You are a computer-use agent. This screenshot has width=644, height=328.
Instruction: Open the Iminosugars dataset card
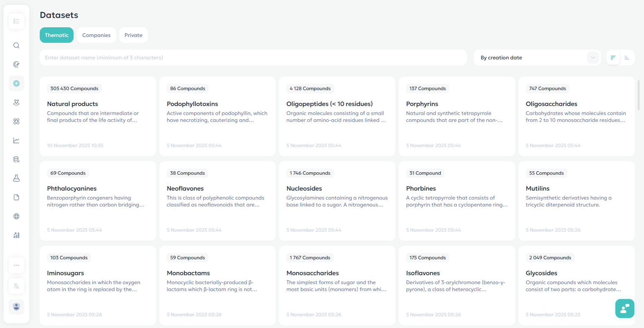[98, 286]
